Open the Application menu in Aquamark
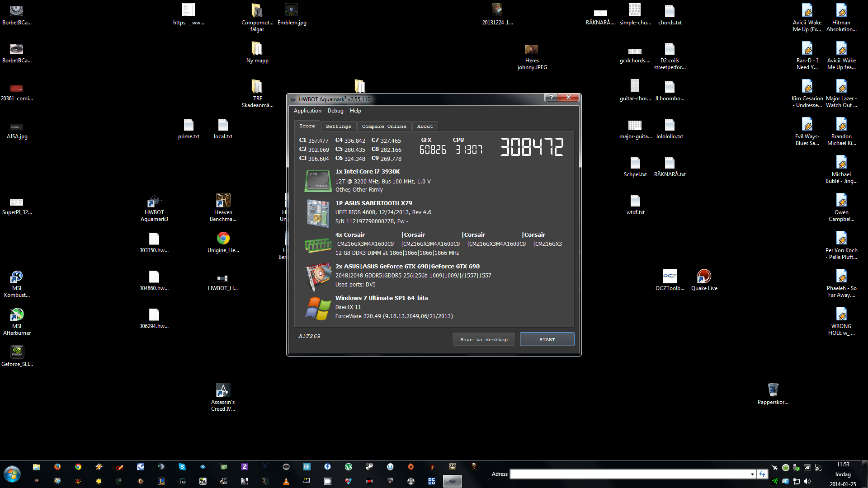 tap(307, 111)
